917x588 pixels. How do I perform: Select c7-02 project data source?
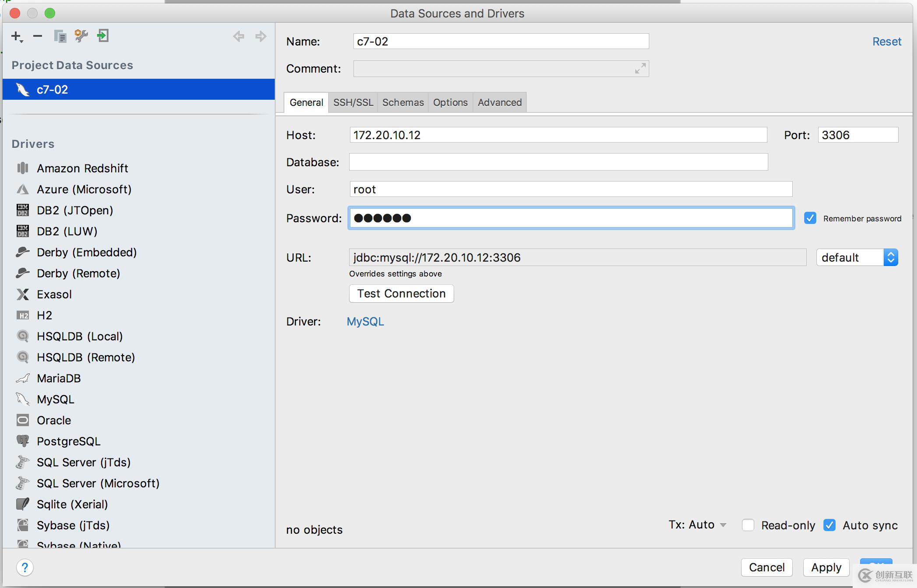(139, 89)
